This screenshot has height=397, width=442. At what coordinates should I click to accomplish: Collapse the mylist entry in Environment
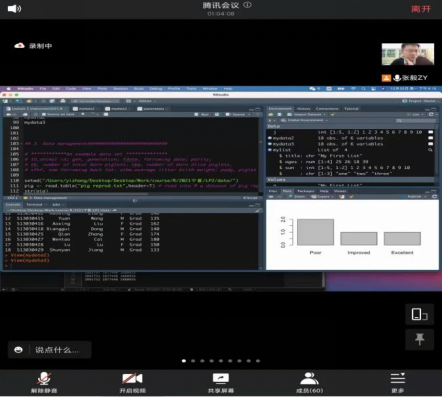point(270,150)
